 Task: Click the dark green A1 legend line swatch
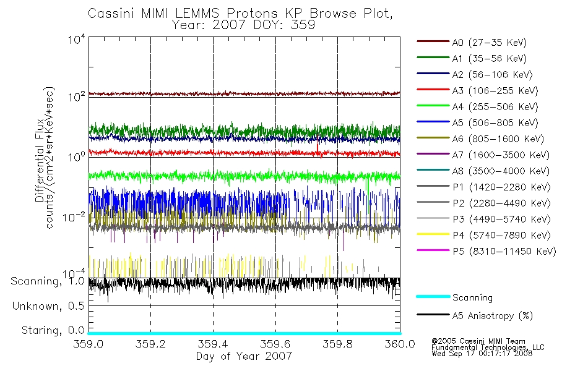(433, 58)
